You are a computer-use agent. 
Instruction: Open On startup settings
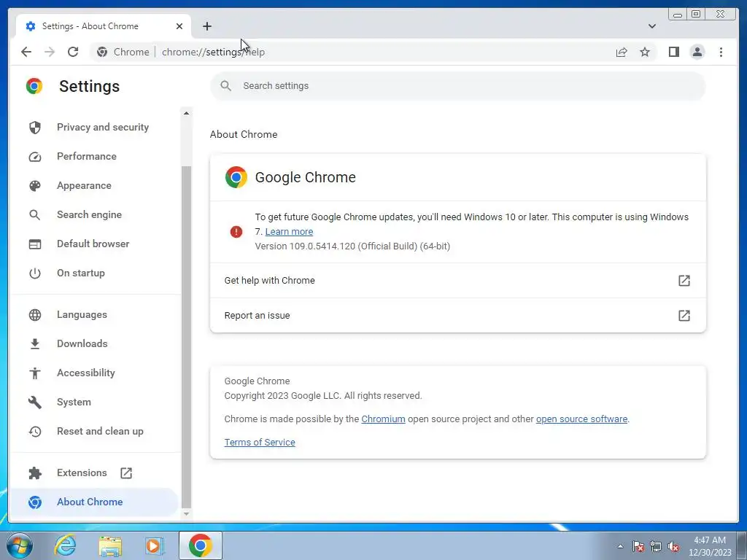click(x=94, y=273)
